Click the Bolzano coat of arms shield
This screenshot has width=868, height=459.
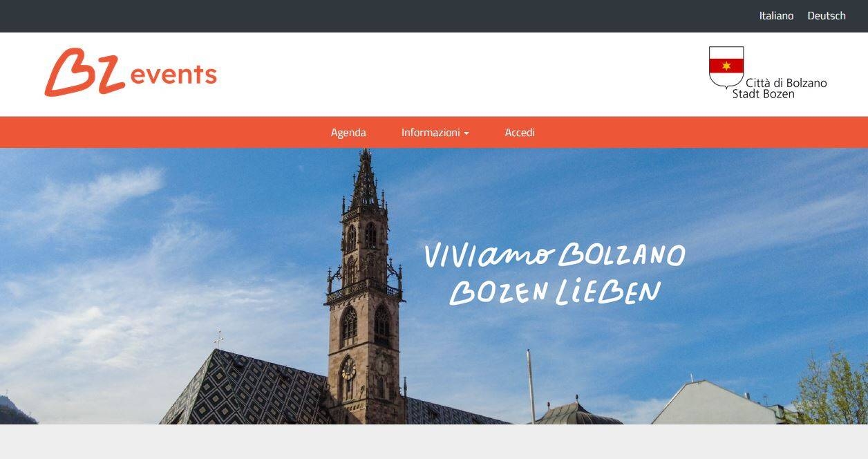point(726,67)
